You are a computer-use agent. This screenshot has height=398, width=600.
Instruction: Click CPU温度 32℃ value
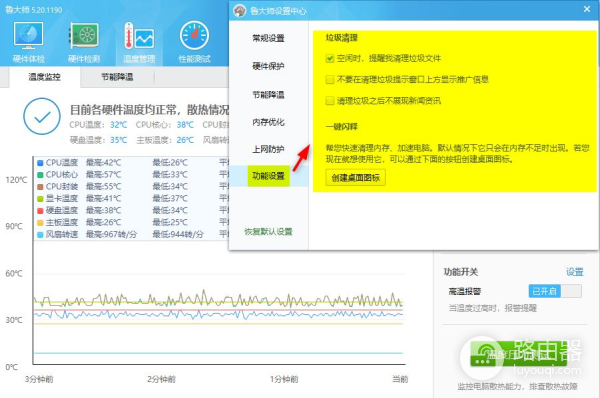119,125
